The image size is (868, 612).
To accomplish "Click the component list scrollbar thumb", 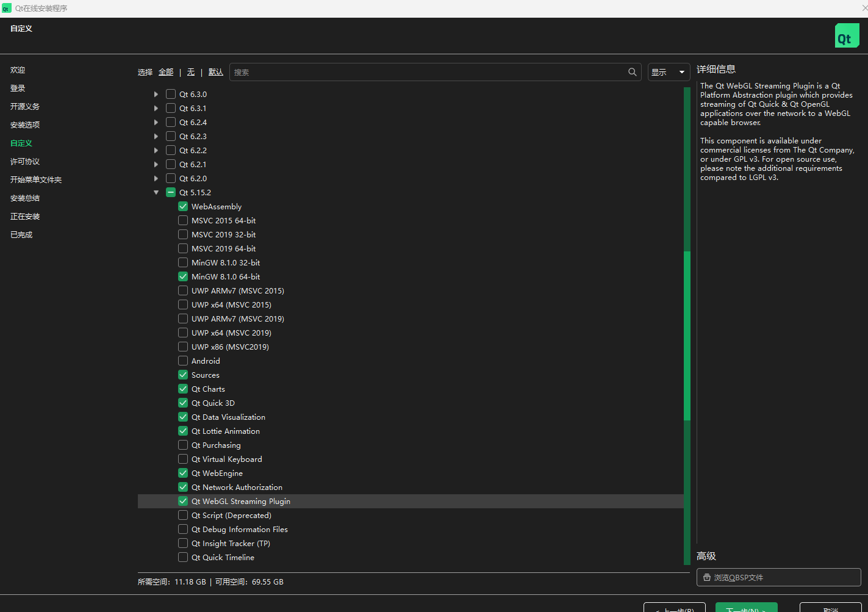I will [x=687, y=336].
